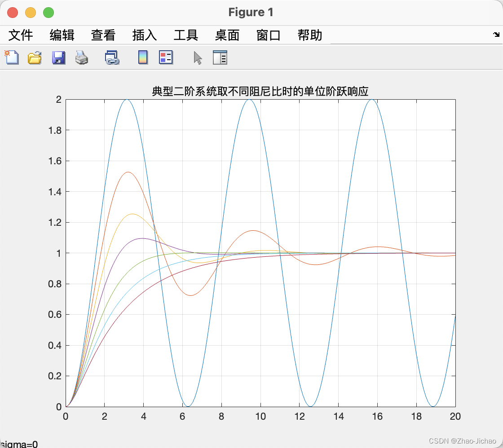Save the figure with floppy disk icon
This screenshot has height=448, width=503.
pyautogui.click(x=59, y=58)
